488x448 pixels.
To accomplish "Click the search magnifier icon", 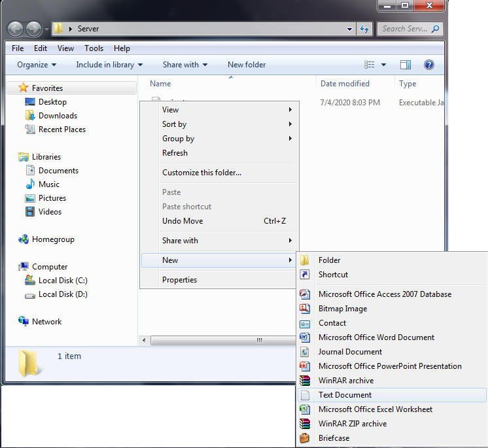I will tap(435, 29).
